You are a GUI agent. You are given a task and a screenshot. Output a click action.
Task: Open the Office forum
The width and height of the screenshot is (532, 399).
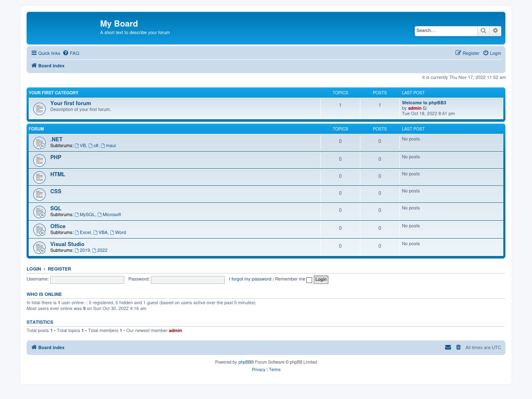(x=58, y=226)
